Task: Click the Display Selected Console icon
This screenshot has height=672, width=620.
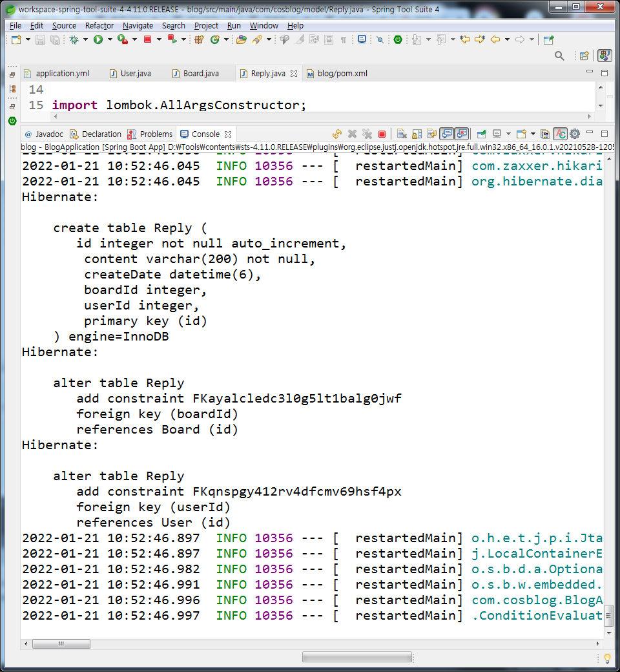Action: tap(497, 134)
